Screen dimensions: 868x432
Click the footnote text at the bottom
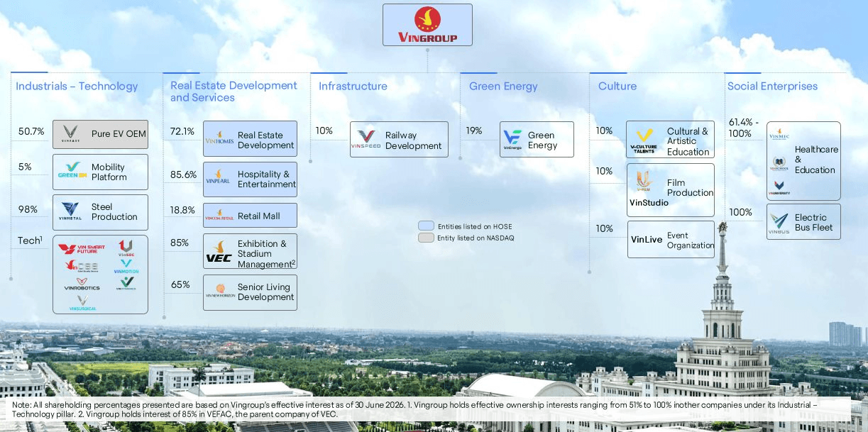[x=414, y=409]
